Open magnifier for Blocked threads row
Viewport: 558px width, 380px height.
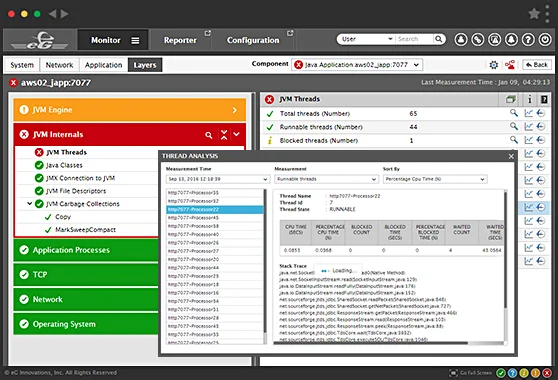[514, 140]
